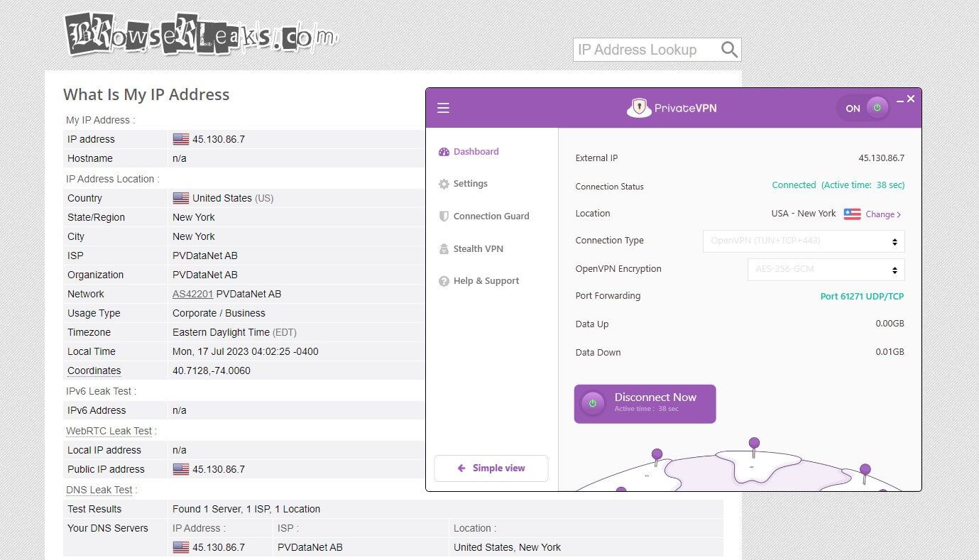The image size is (979, 560).
Task: Click Eastern Daylight Time value
Action: point(234,332)
